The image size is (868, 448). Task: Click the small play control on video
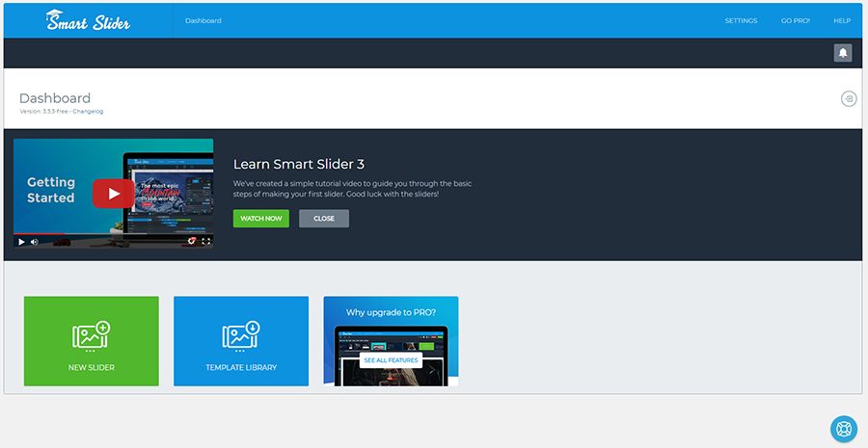pyautogui.click(x=21, y=242)
